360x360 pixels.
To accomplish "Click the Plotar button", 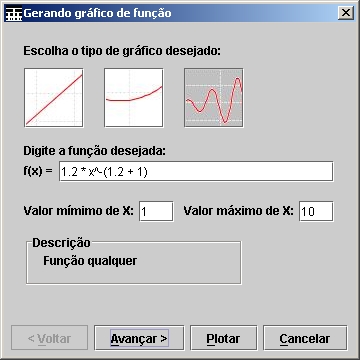I will tap(223, 338).
